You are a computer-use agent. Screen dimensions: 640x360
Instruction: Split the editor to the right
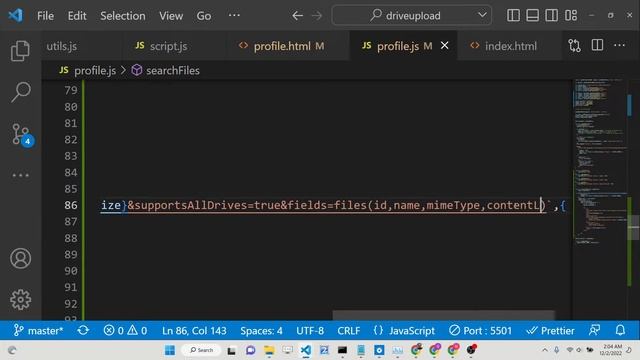(597, 45)
